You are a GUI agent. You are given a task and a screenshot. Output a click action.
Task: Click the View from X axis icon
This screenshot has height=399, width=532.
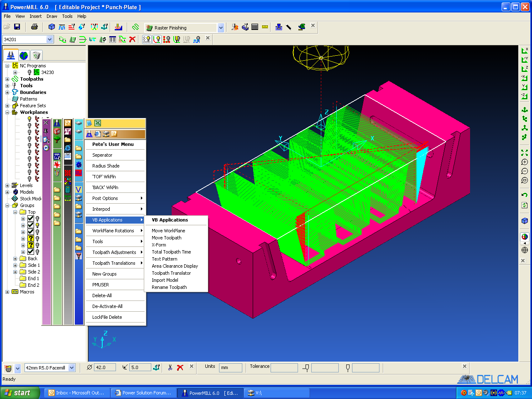(525, 50)
